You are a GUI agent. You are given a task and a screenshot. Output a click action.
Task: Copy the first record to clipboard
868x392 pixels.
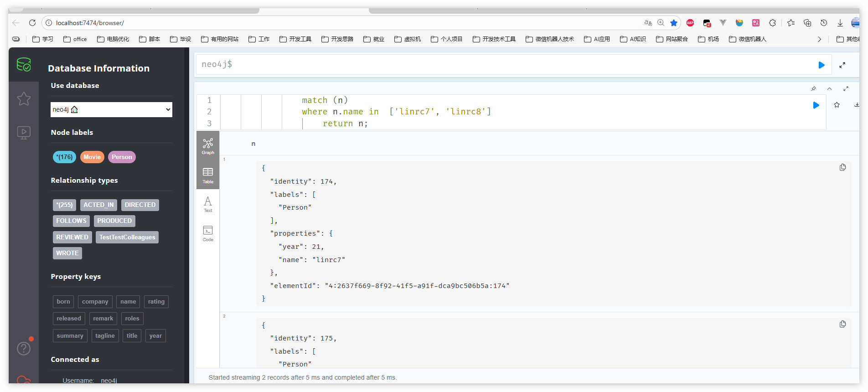[842, 167]
